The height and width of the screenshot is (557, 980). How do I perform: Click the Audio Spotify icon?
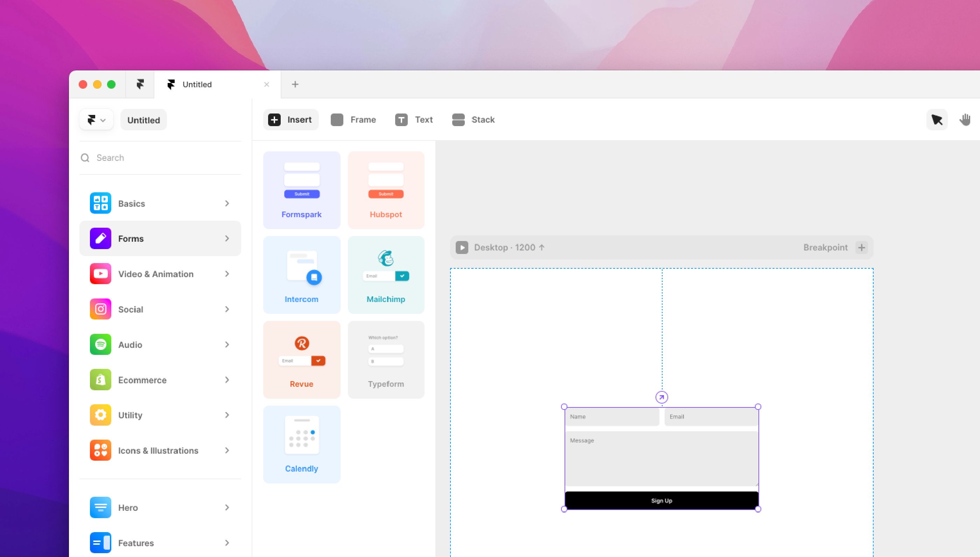[x=100, y=344]
